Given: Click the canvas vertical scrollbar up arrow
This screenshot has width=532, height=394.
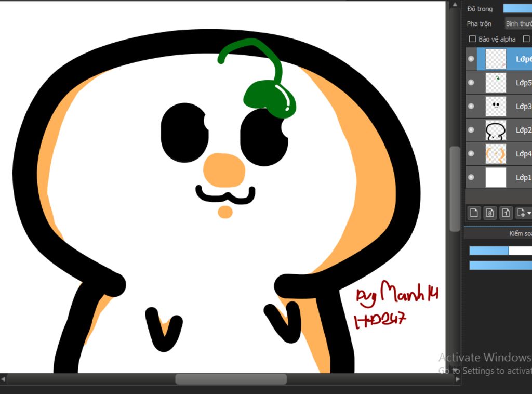Looking at the screenshot, I should click(455, 4).
